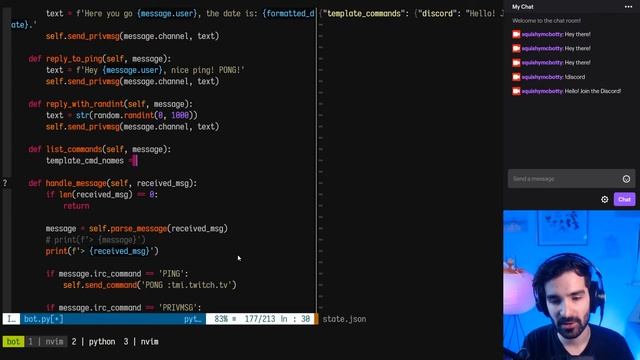Viewport: 640px width, 360px height.
Task: Open the emoji picker in chat input
Action: click(626, 179)
